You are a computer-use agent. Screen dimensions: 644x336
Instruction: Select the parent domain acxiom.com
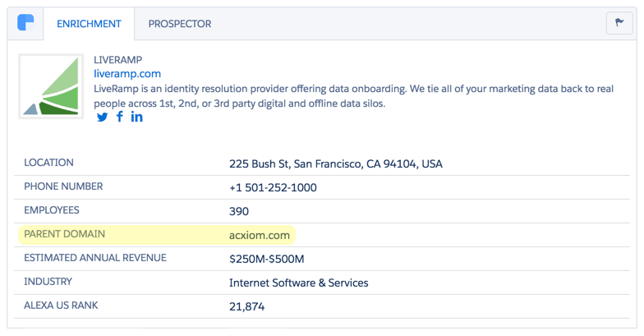[x=260, y=235]
